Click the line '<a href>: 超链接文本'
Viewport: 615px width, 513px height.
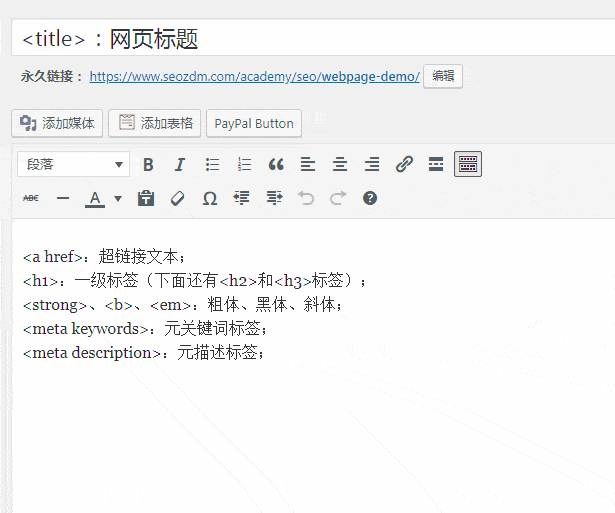pos(104,256)
